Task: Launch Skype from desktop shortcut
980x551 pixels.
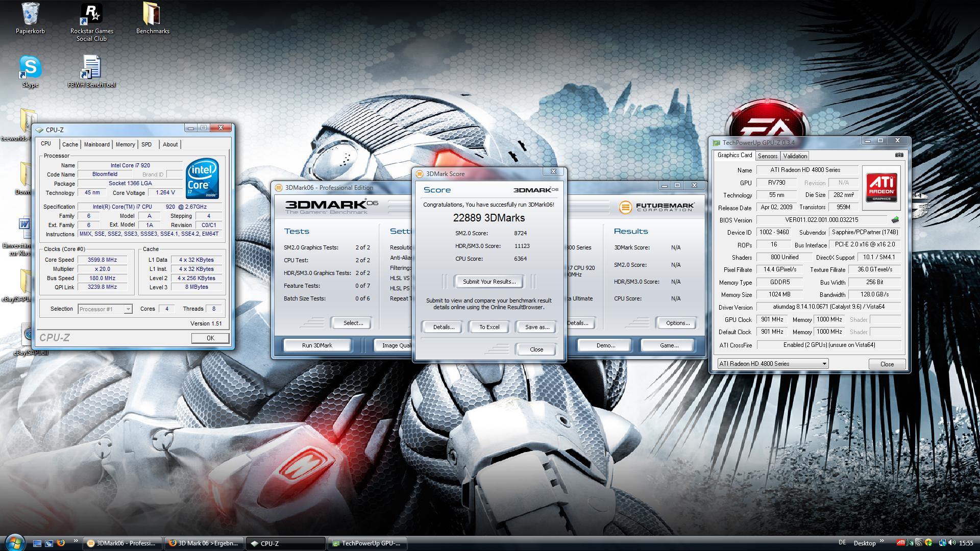Action: click(30, 71)
